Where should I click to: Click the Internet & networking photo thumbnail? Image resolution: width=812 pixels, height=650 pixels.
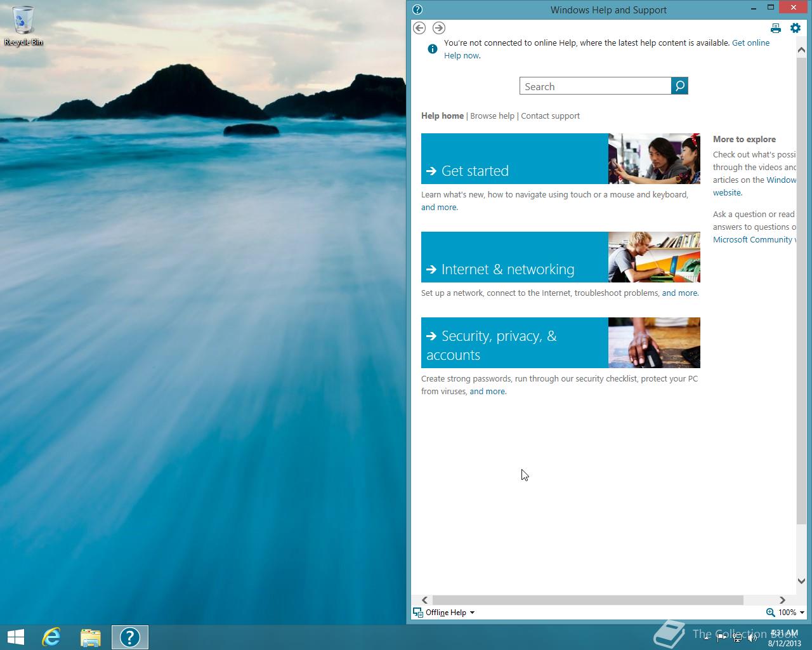(x=654, y=257)
